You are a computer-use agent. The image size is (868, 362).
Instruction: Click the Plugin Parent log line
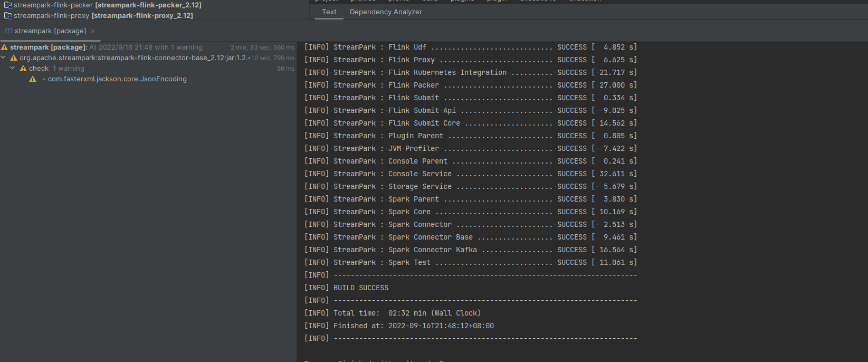[471, 136]
